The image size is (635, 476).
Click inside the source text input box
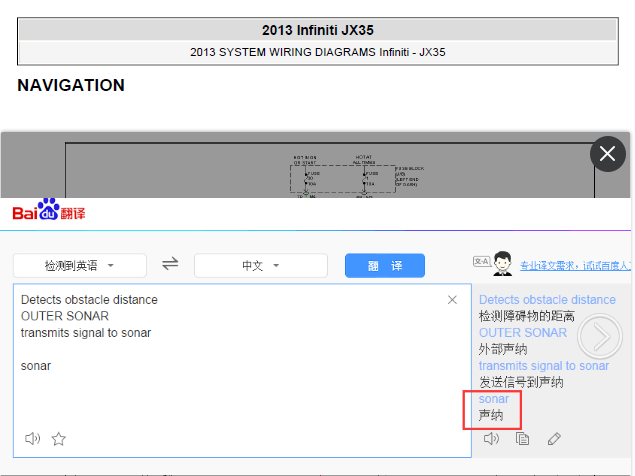click(x=242, y=371)
